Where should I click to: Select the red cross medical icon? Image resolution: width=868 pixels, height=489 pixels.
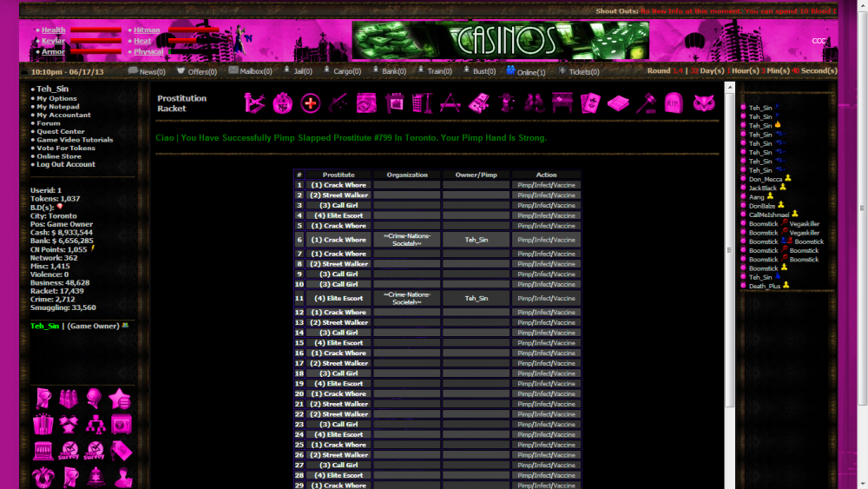310,103
